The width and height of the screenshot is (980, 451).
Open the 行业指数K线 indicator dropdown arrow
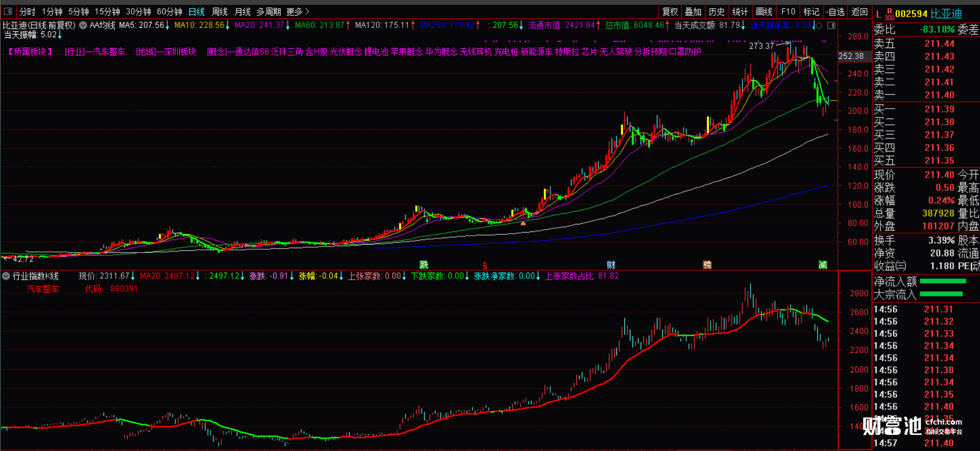[6, 276]
